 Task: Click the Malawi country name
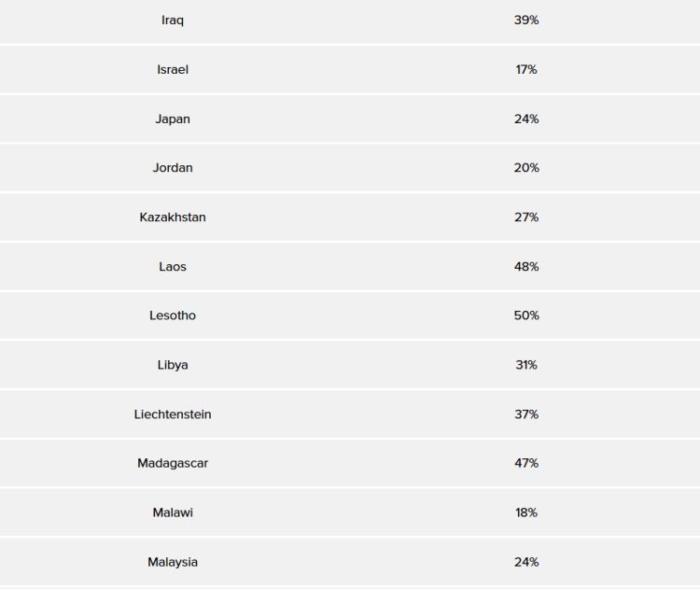(173, 512)
